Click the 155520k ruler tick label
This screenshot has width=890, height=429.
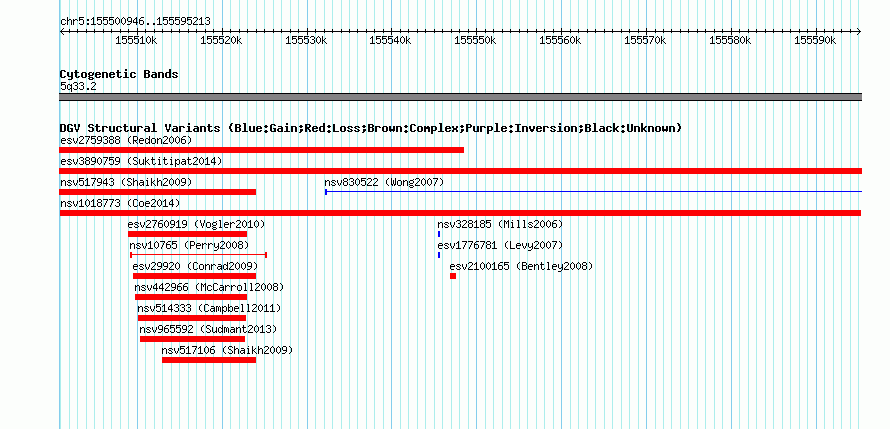221,40
